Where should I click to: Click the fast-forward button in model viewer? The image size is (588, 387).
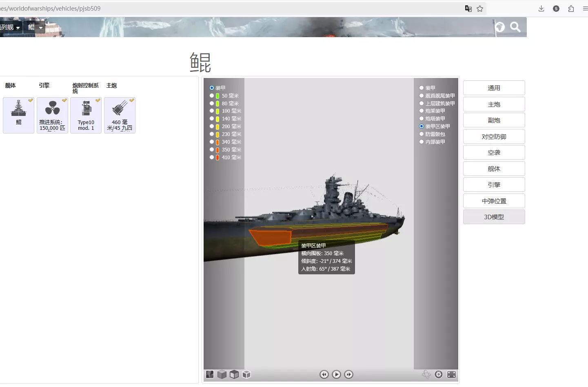tap(348, 374)
